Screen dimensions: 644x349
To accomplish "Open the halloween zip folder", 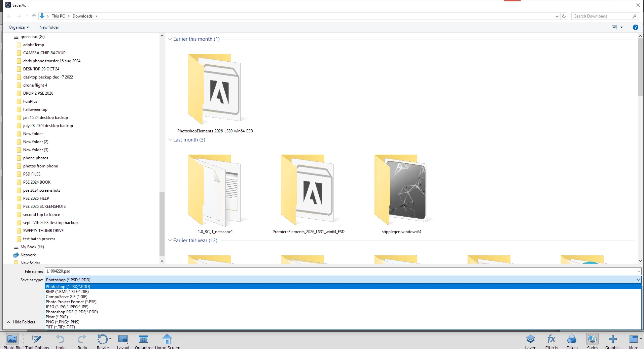I will tap(35, 109).
